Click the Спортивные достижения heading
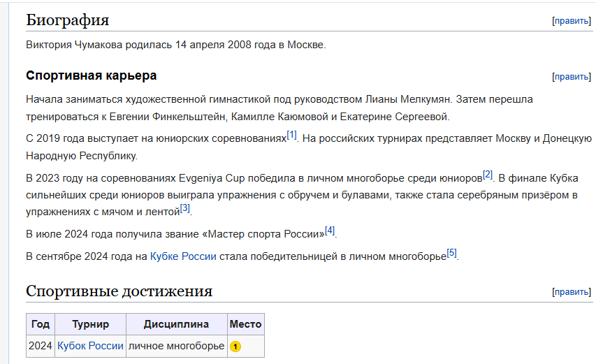596x364 pixels. (119, 291)
